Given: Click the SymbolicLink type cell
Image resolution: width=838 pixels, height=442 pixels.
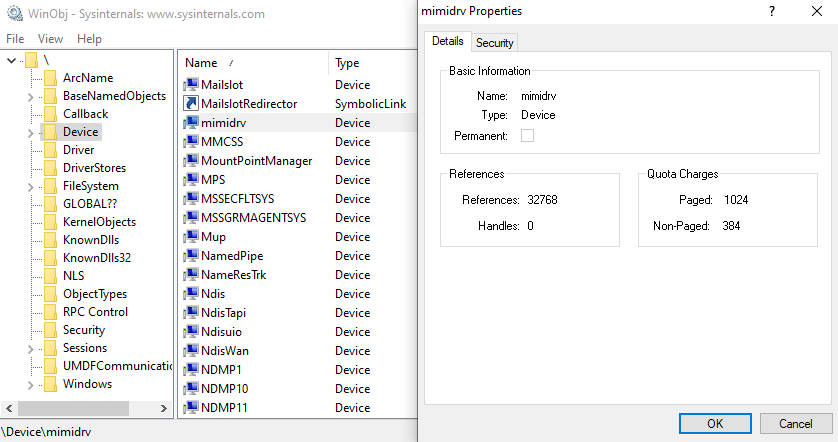Looking at the screenshot, I should click(x=370, y=104).
